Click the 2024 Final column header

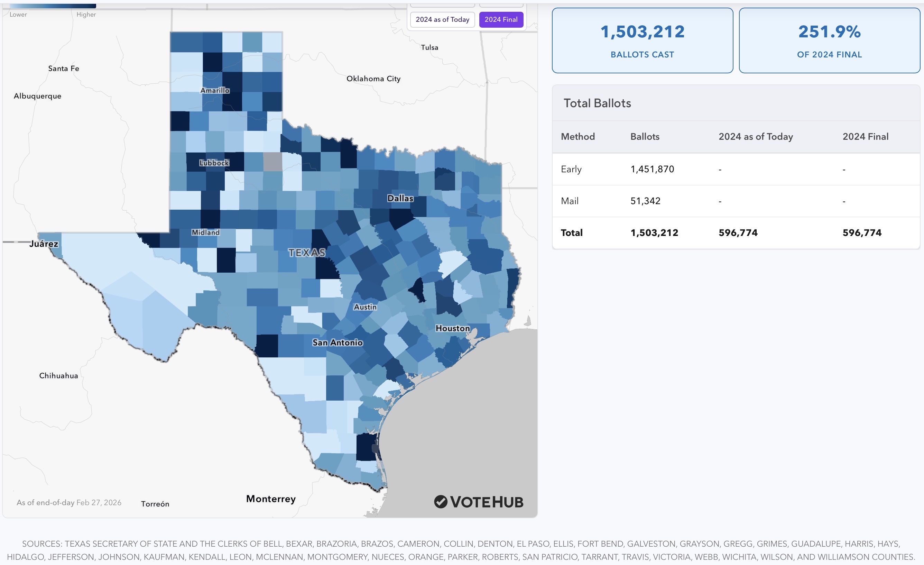click(x=865, y=137)
